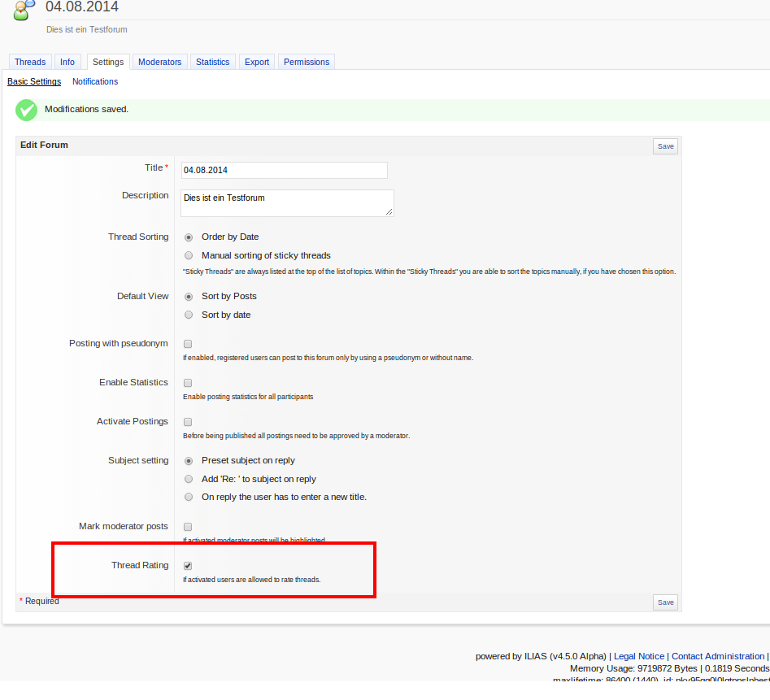Open the Statistics tab
Image resolution: width=770 pixels, height=700 pixels.
click(212, 62)
